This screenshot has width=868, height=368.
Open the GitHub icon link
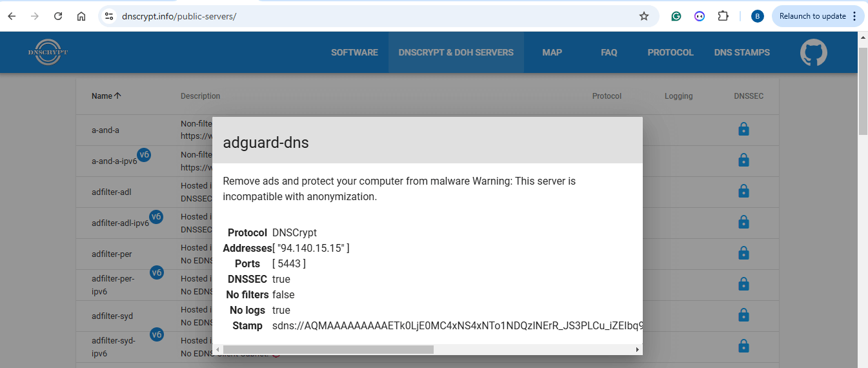814,53
